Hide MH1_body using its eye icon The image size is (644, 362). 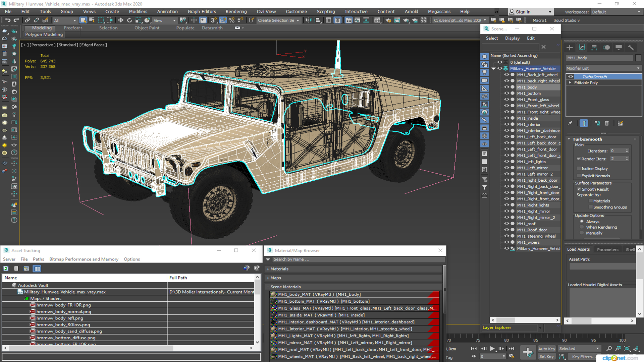(x=506, y=87)
